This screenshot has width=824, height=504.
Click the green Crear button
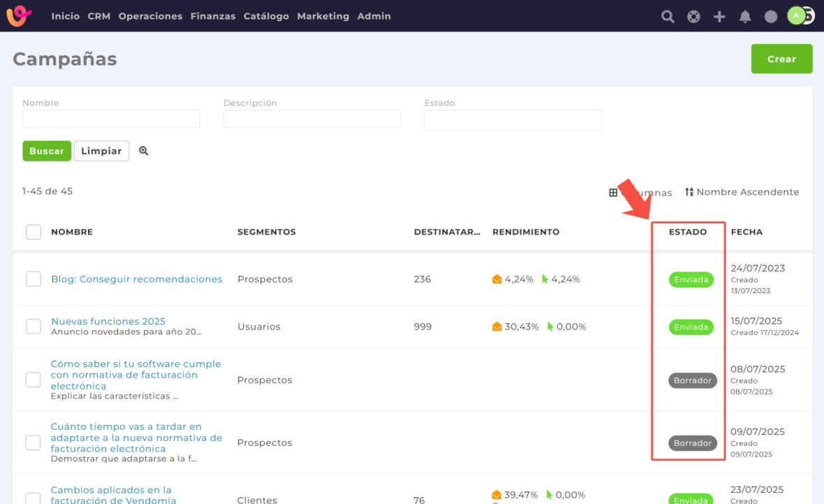781,59
